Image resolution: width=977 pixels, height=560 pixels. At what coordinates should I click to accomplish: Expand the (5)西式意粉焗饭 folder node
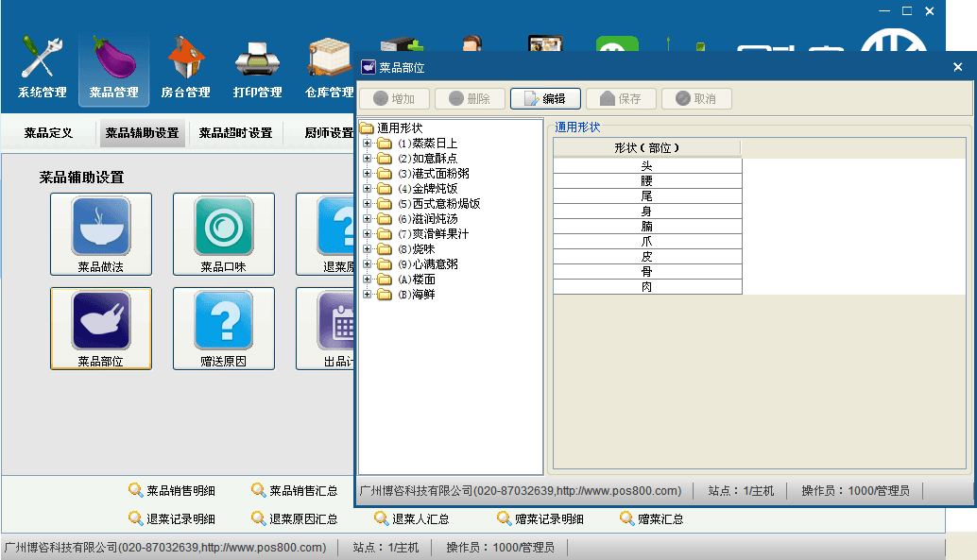pos(368,204)
